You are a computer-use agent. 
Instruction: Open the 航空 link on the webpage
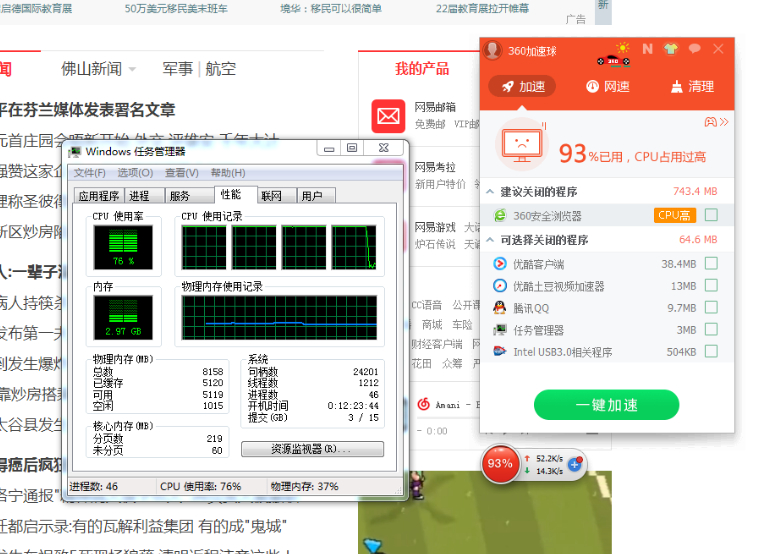221,69
